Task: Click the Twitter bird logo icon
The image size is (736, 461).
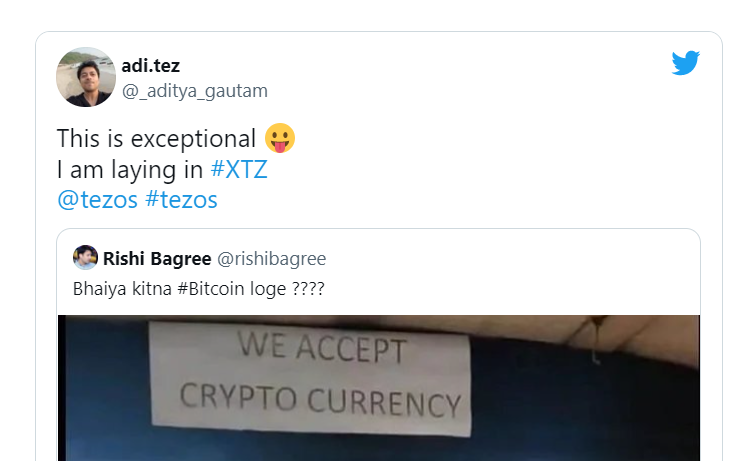Action: pos(685,63)
